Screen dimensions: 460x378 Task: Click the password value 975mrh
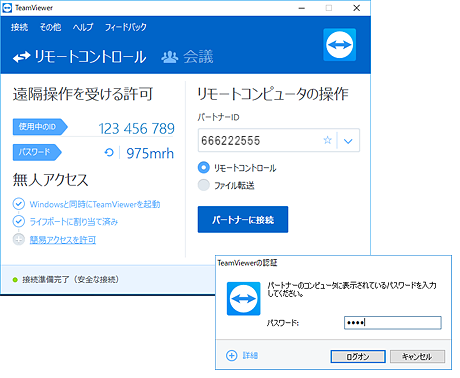click(150, 153)
